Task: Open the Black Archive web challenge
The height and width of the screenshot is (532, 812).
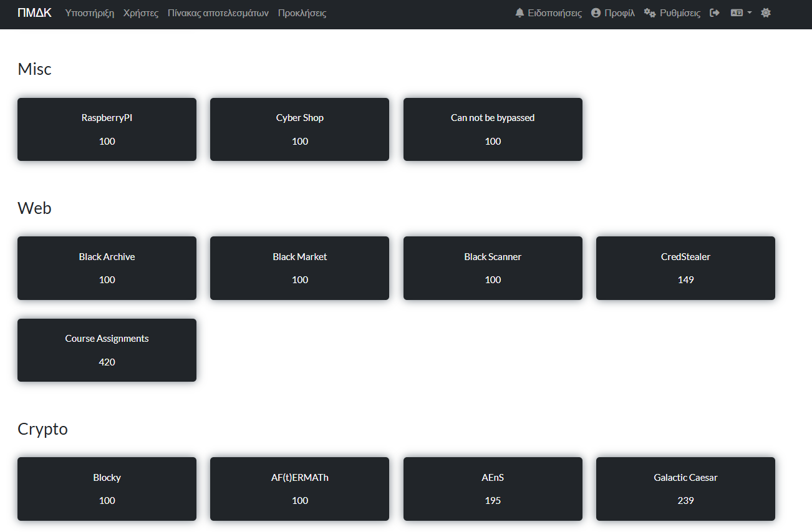Action: (107, 268)
